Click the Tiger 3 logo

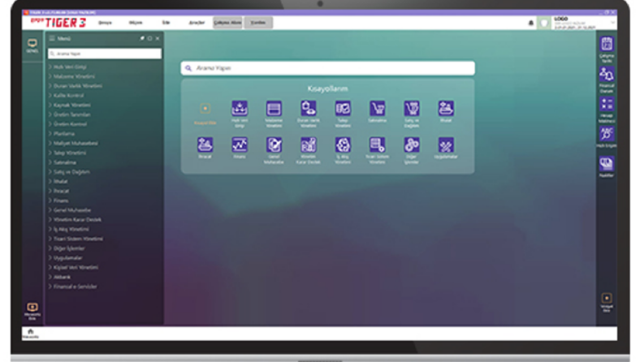click(58, 22)
